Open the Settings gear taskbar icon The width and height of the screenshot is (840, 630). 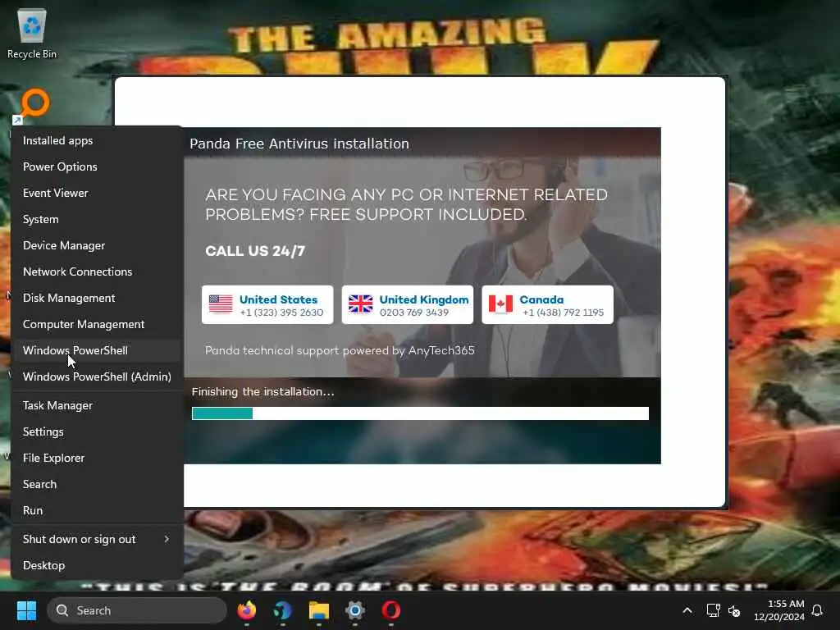click(354, 610)
